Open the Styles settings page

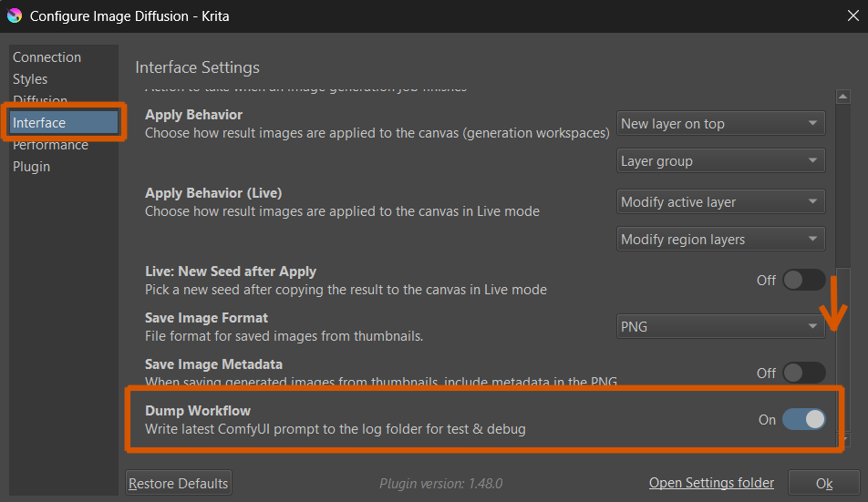click(x=30, y=79)
